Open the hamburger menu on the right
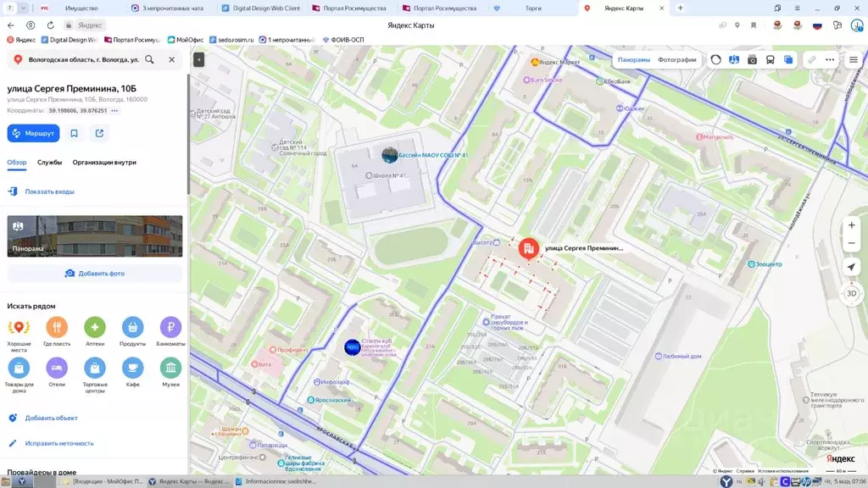 [853, 59]
